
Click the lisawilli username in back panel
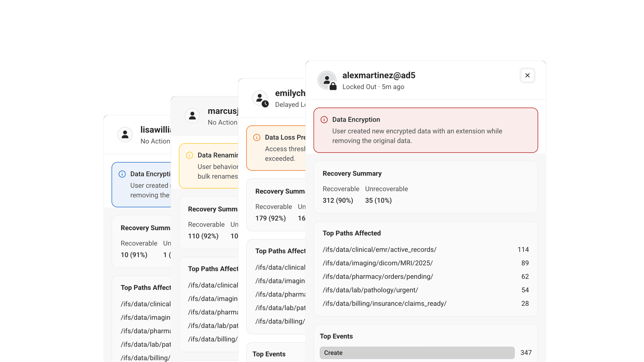coord(155,130)
